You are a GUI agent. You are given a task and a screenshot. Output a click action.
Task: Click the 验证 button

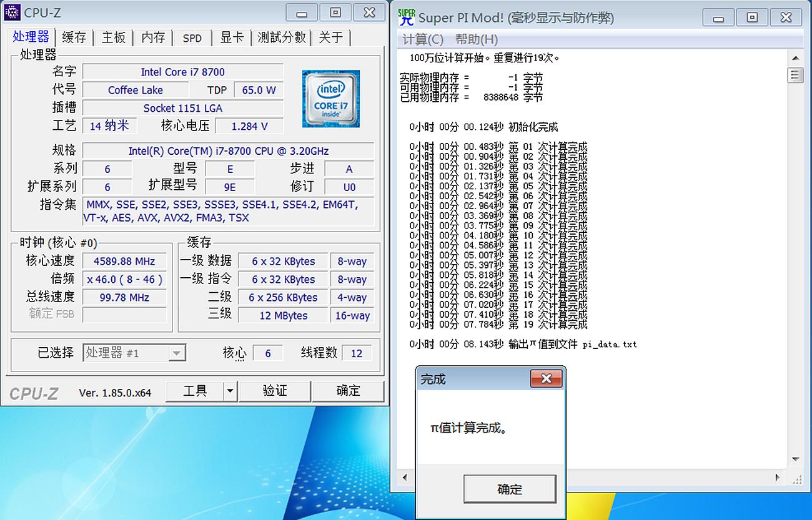275,391
